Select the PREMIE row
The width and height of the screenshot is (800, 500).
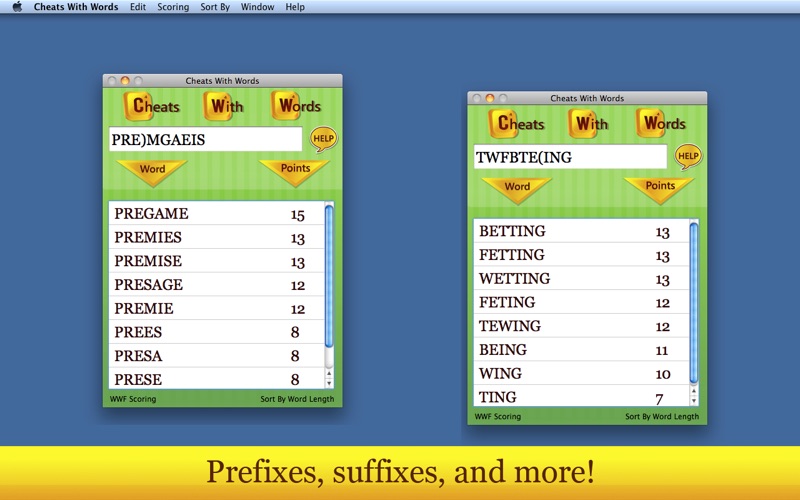coord(216,308)
